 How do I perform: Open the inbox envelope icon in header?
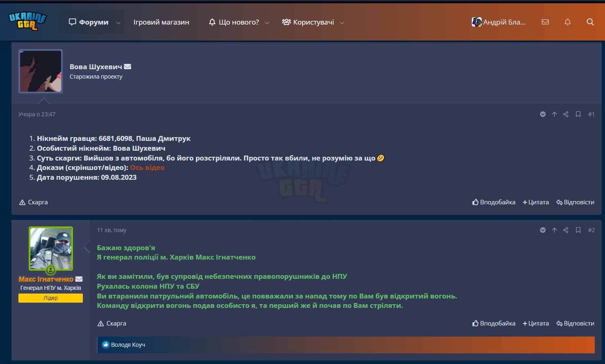(545, 22)
